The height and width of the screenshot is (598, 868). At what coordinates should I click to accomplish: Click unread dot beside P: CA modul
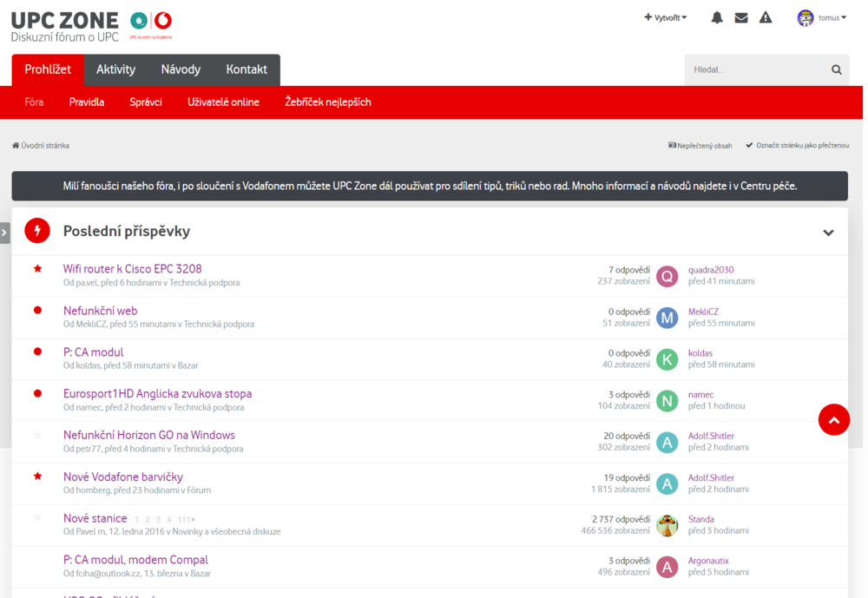(x=37, y=352)
